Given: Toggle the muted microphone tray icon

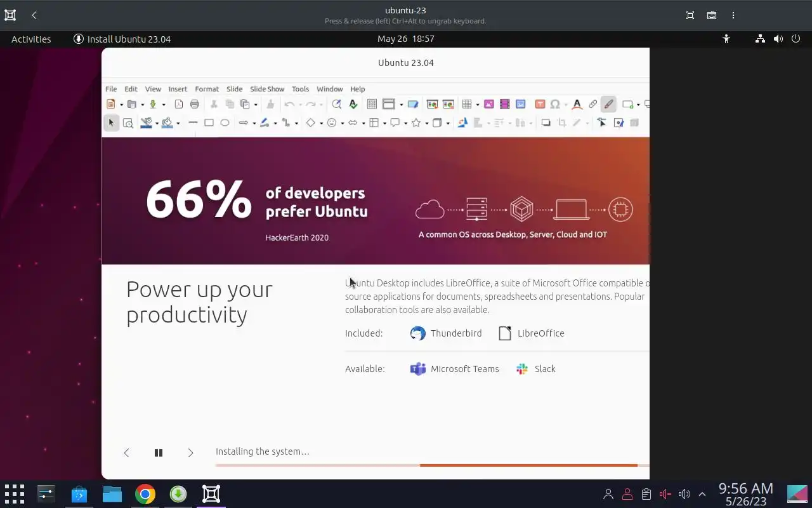Looking at the screenshot, I should click(x=665, y=494).
